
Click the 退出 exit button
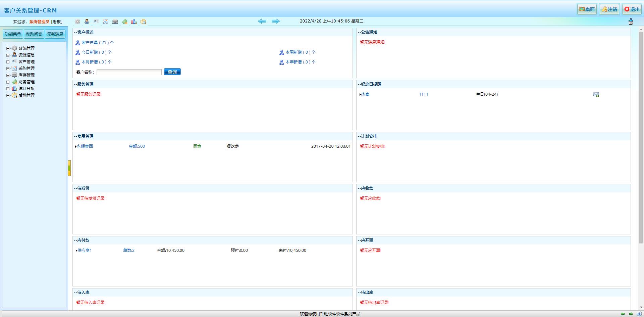click(x=632, y=9)
